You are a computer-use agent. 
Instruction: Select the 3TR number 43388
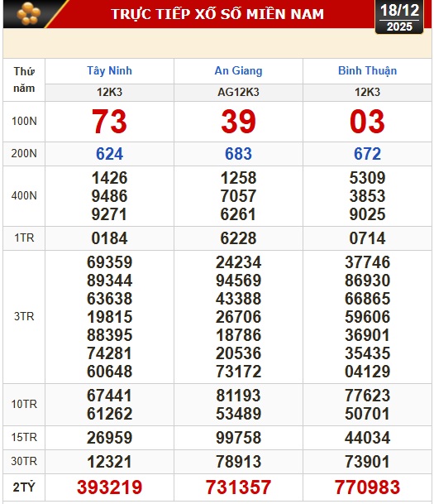(239, 299)
